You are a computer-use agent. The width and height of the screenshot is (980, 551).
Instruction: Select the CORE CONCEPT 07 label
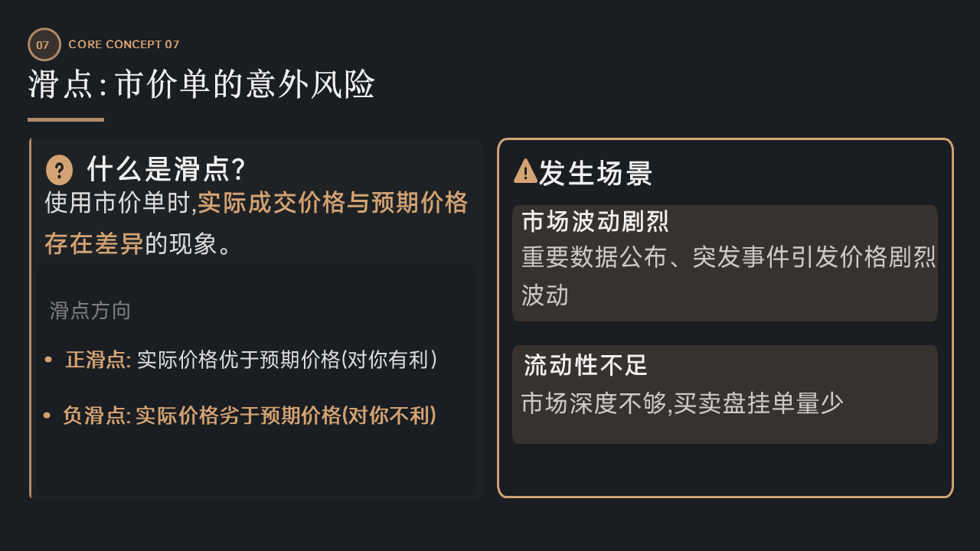tap(124, 44)
